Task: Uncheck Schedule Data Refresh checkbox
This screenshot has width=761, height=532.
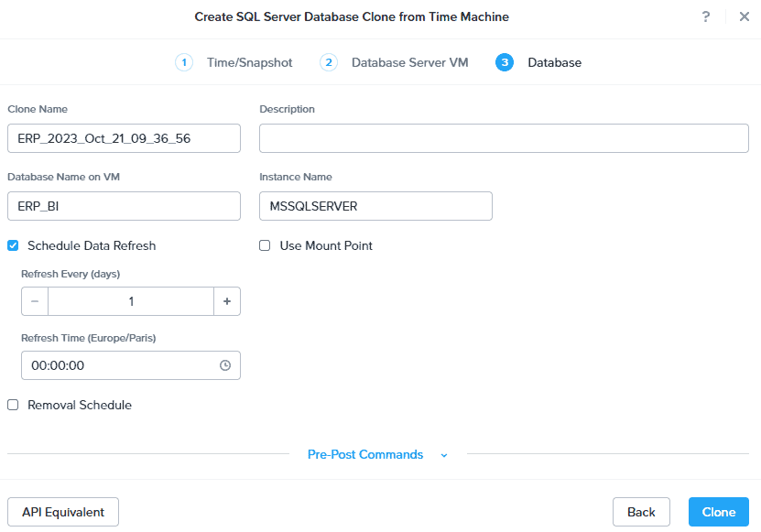Action: (x=13, y=245)
